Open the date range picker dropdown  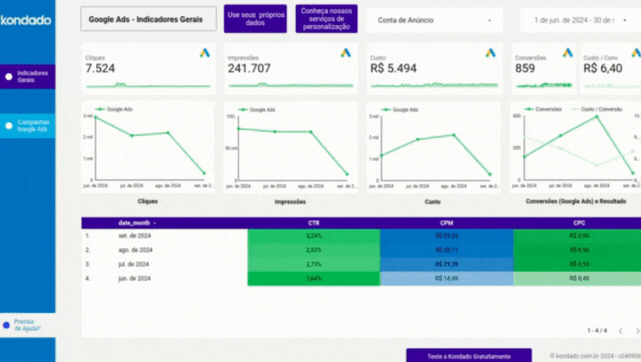point(580,20)
